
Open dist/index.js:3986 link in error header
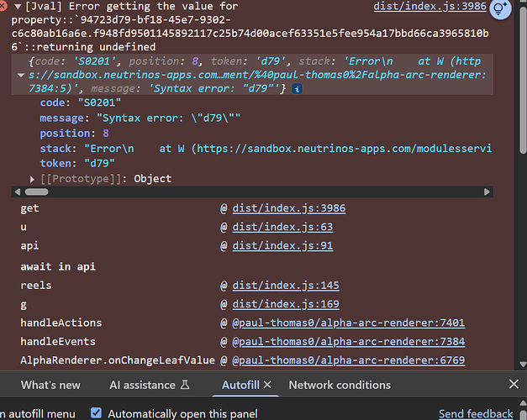(430, 7)
